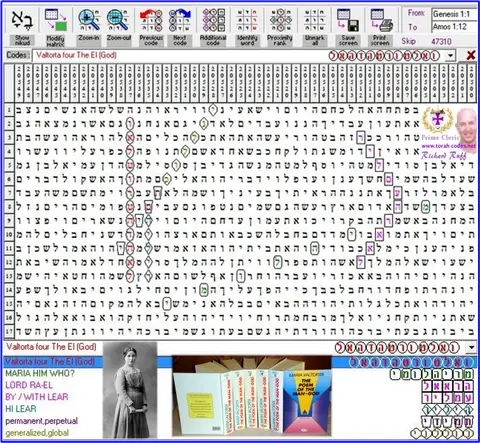Go to Previous code icon
Viewport: 480px width, 443px height.
pos(151,20)
